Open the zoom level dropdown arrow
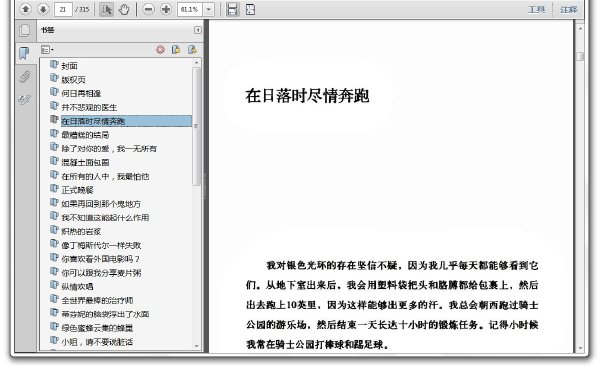 [x=209, y=9]
